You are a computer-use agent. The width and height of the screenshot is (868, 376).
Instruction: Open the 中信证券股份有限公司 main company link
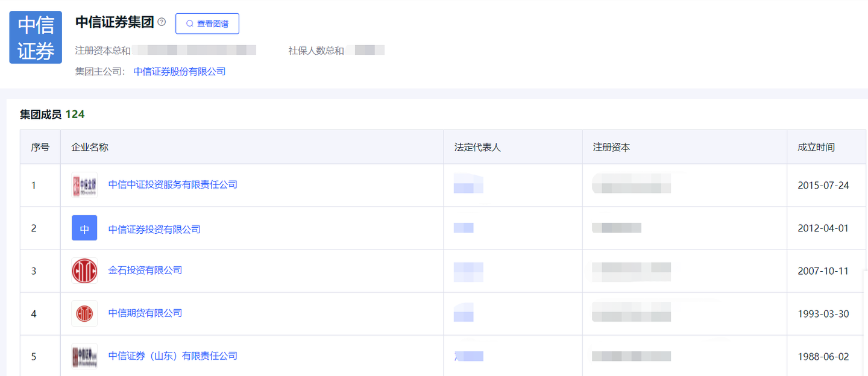click(180, 71)
